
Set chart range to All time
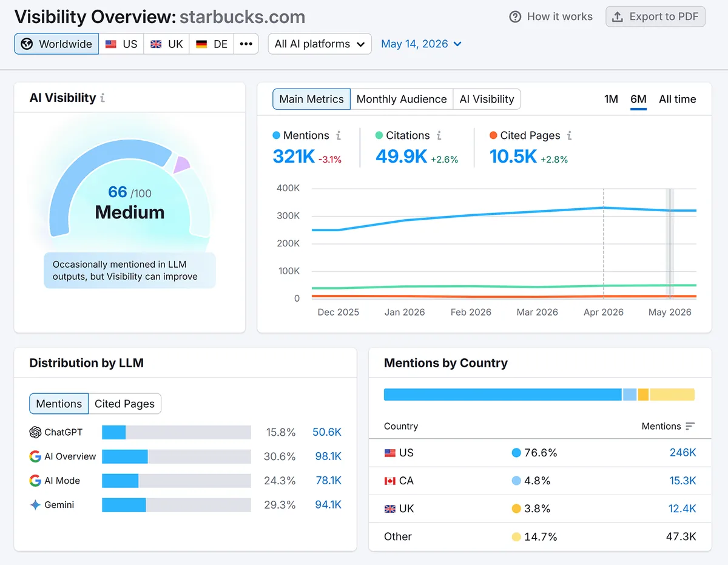click(678, 99)
